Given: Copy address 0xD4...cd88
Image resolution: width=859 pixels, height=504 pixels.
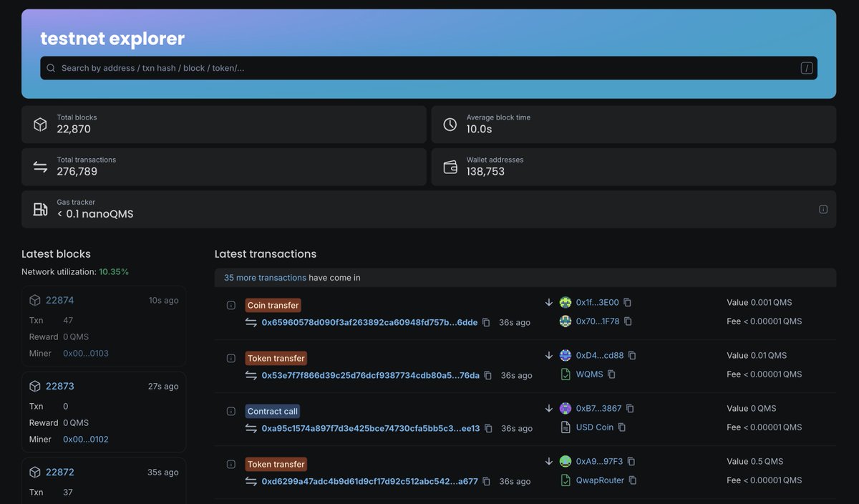Looking at the screenshot, I should 632,355.
